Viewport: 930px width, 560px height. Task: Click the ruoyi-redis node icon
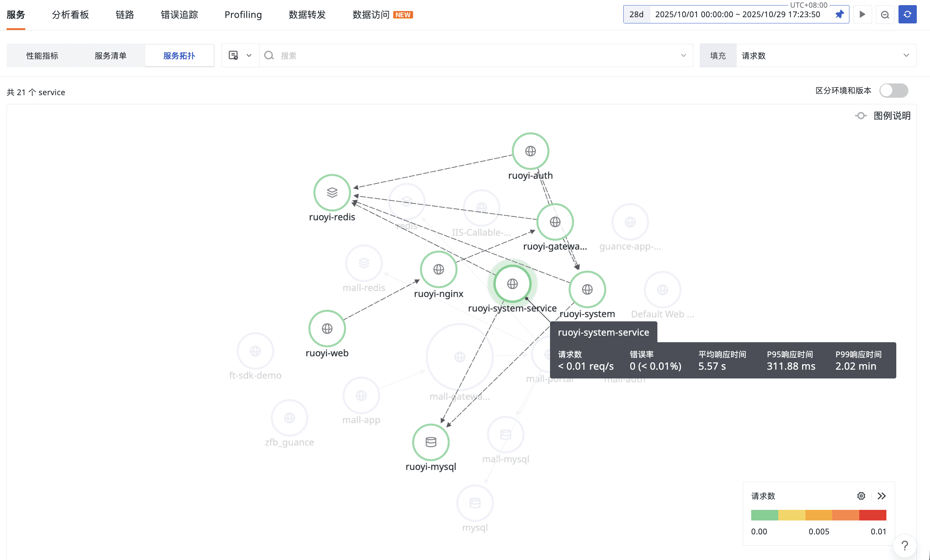332,193
